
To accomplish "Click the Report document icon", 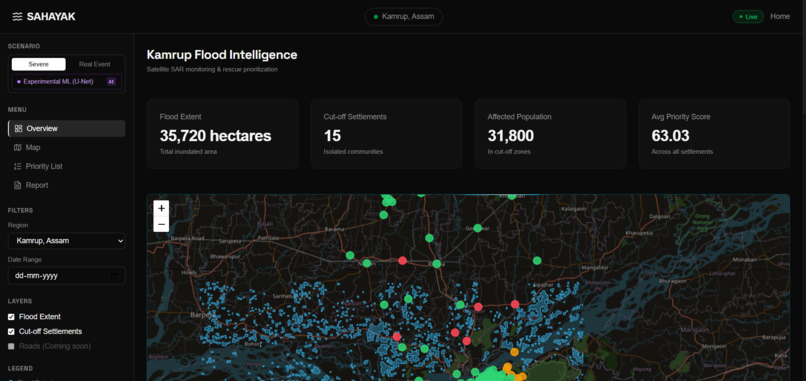I will pos(17,185).
